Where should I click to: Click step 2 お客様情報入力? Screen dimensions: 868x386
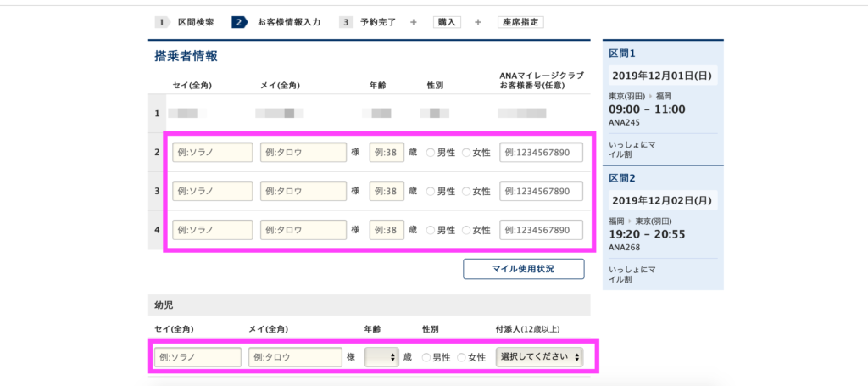[x=276, y=23]
